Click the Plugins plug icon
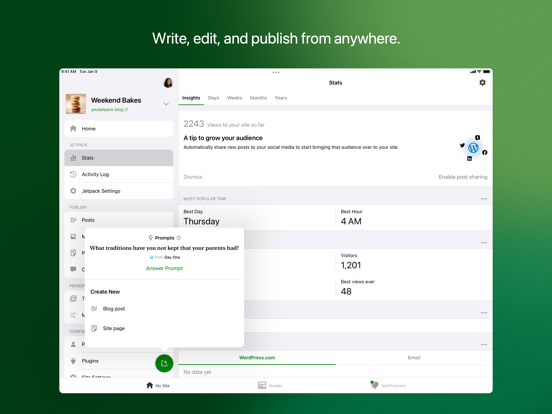 point(73,361)
